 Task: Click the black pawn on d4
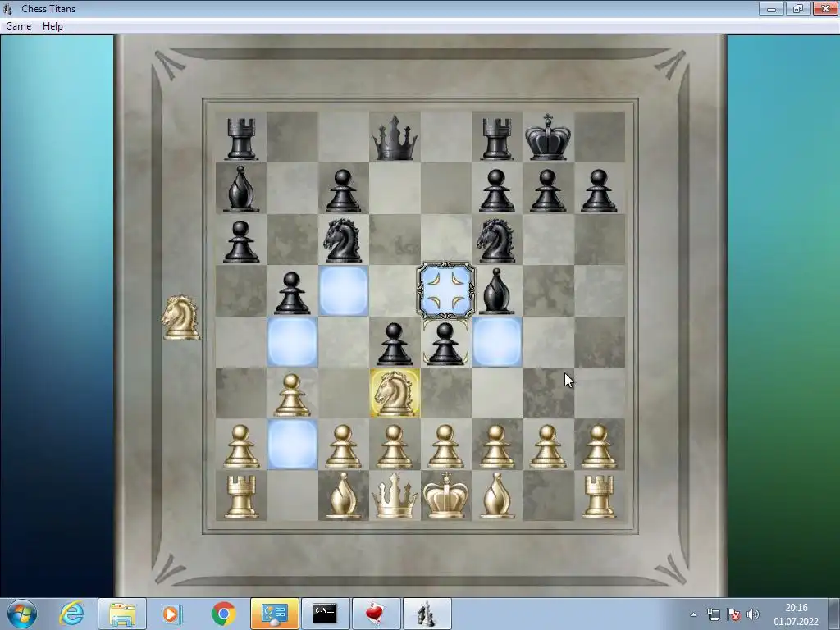click(x=395, y=344)
